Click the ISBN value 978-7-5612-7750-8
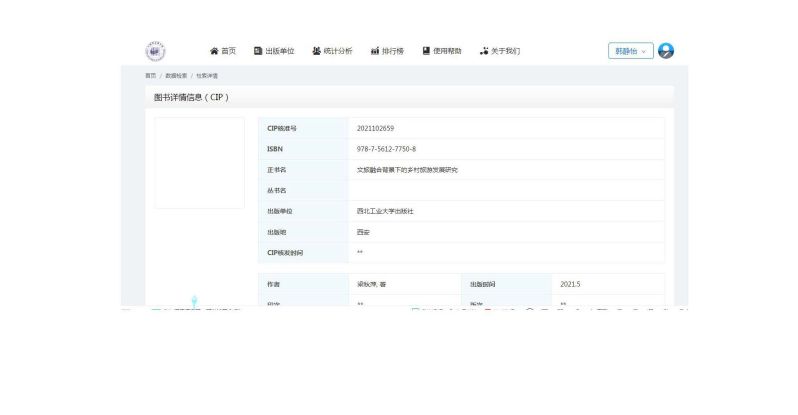The width and height of the screenshot is (798, 415). click(386, 149)
